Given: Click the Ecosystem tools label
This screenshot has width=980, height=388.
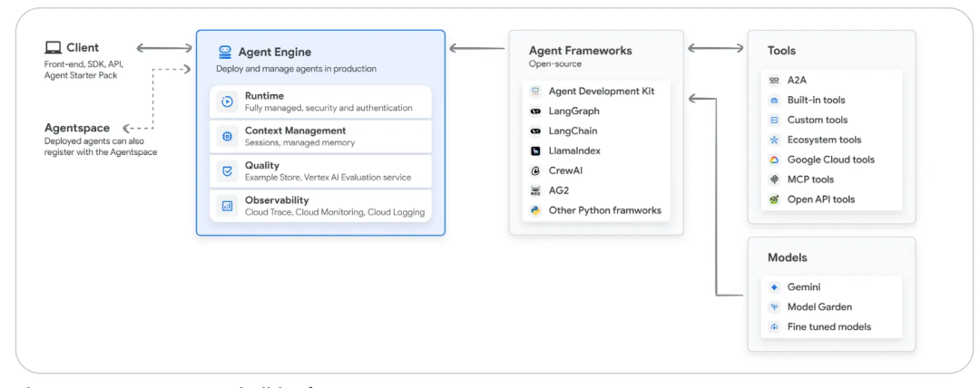Looking at the screenshot, I should click(824, 140).
